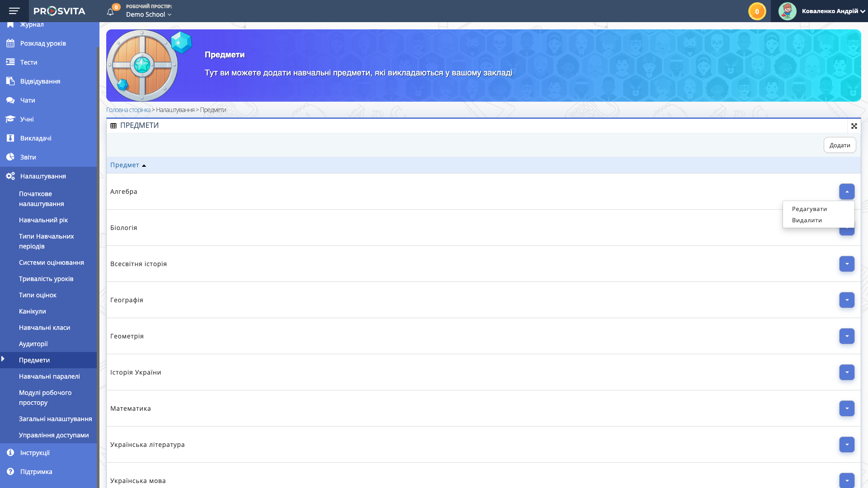Choose Редагувати from the dropdown menu
Image resolution: width=868 pixels, height=488 pixels.
pos(809,209)
